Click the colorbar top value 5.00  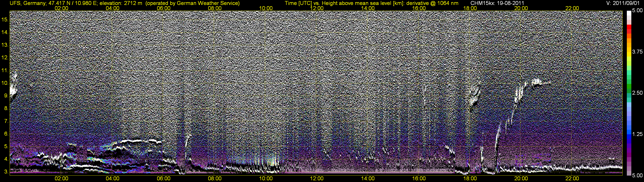637,11
